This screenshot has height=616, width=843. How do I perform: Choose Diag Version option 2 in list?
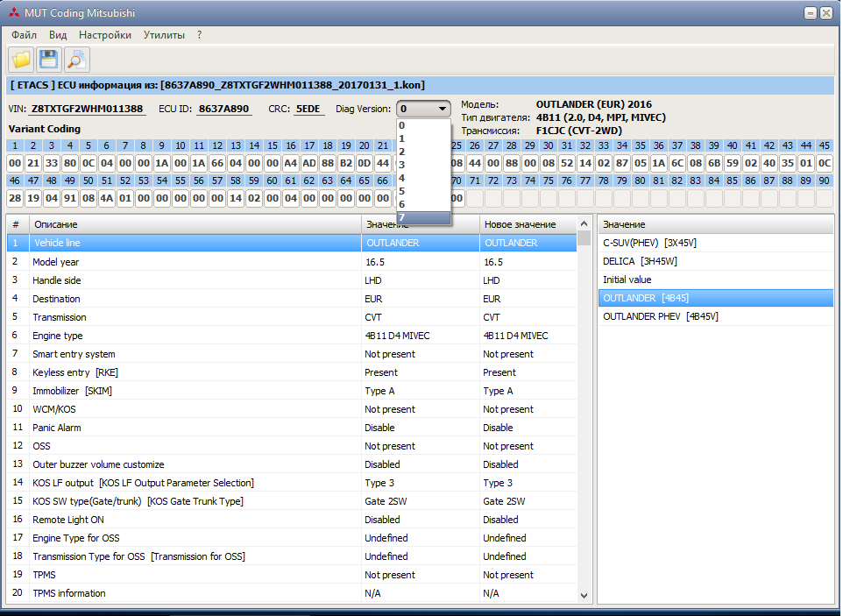click(x=423, y=152)
